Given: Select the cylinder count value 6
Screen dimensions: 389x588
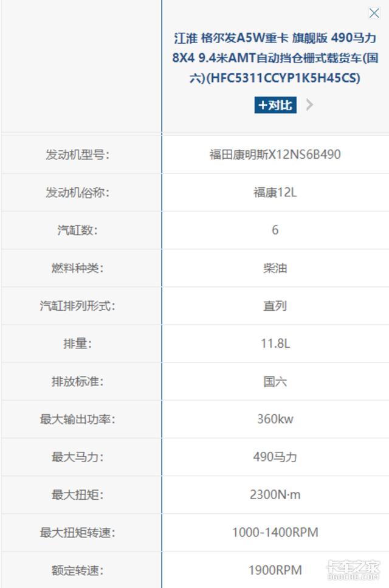Looking at the screenshot, I should click(x=275, y=230).
